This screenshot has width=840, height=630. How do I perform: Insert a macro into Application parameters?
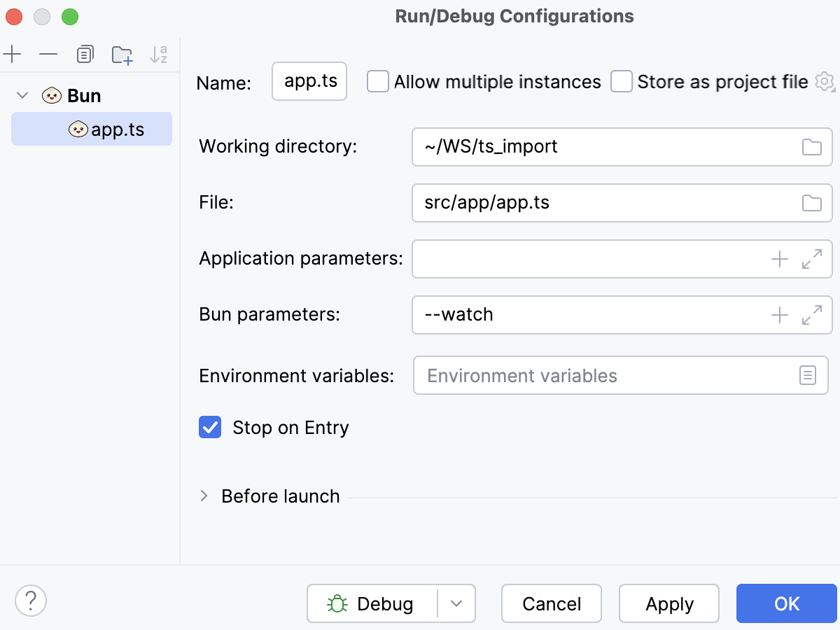pos(779,259)
